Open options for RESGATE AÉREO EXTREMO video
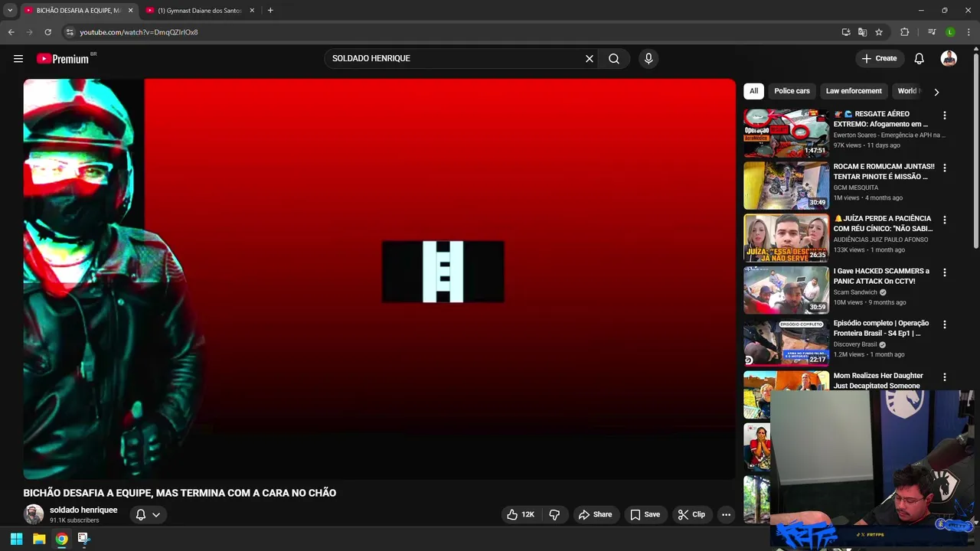Viewport: 980px width, 551px height. 944,116
